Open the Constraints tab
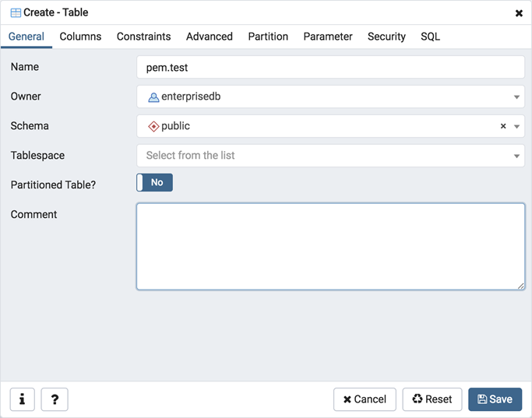The height and width of the screenshot is (418, 532). 143,37
